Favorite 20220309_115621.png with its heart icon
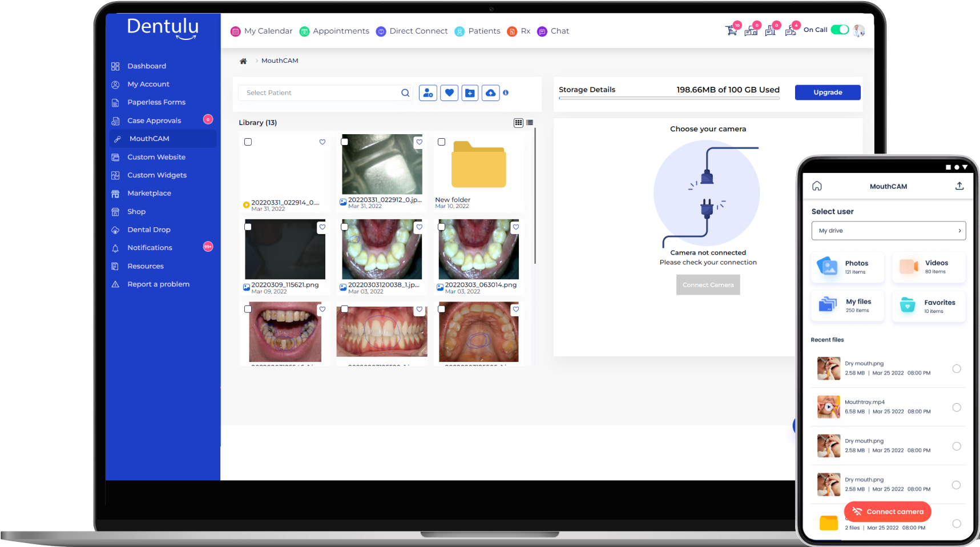Viewport: 980px width, 547px height. [322, 227]
